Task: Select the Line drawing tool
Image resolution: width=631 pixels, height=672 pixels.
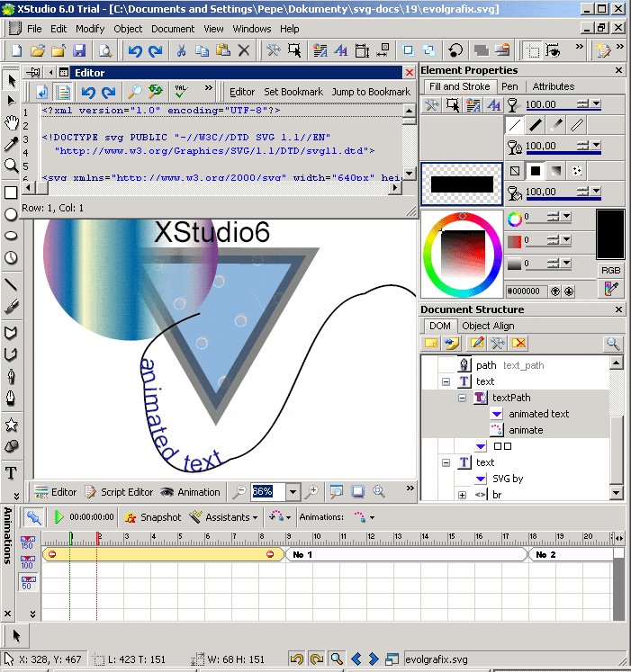Action: coord(11,284)
